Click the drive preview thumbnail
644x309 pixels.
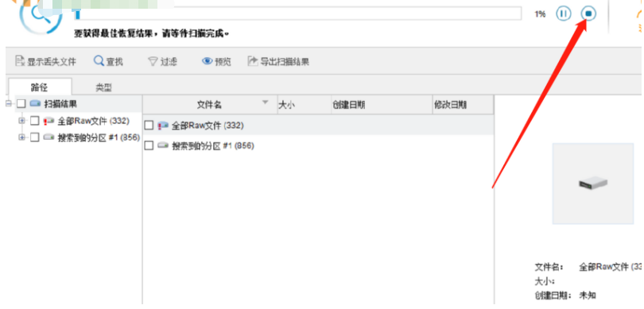coord(593,183)
